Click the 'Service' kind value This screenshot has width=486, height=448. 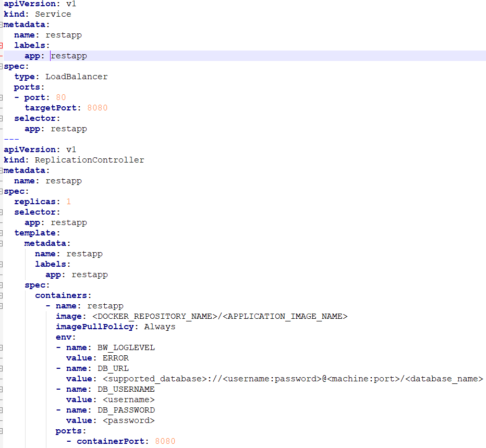click(x=53, y=14)
